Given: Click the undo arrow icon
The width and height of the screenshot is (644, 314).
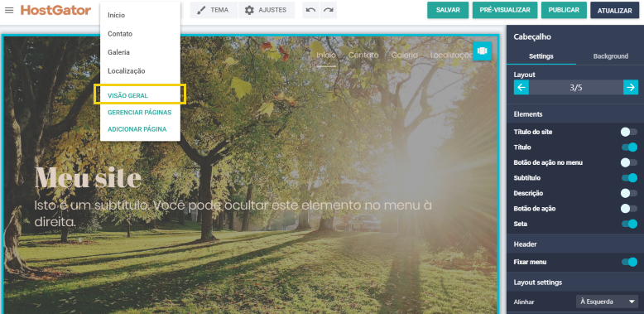Looking at the screenshot, I should [x=311, y=10].
